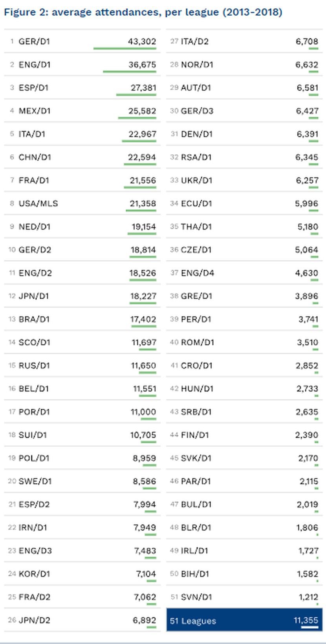Select the THA/D1 league label
The height and width of the screenshot is (644, 326).
click(196, 227)
